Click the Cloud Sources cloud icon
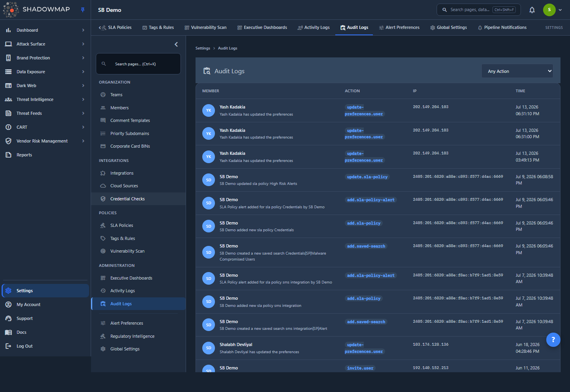The height and width of the screenshot is (392, 570). click(x=103, y=186)
